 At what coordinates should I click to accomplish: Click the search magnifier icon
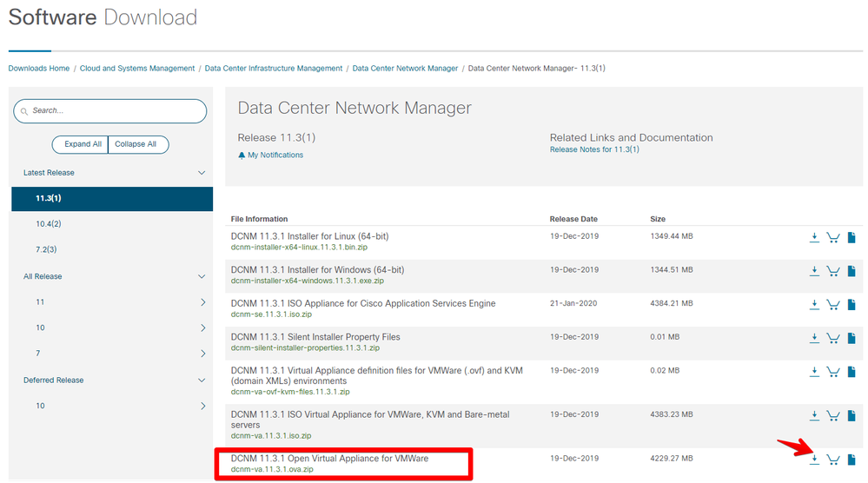[24, 111]
